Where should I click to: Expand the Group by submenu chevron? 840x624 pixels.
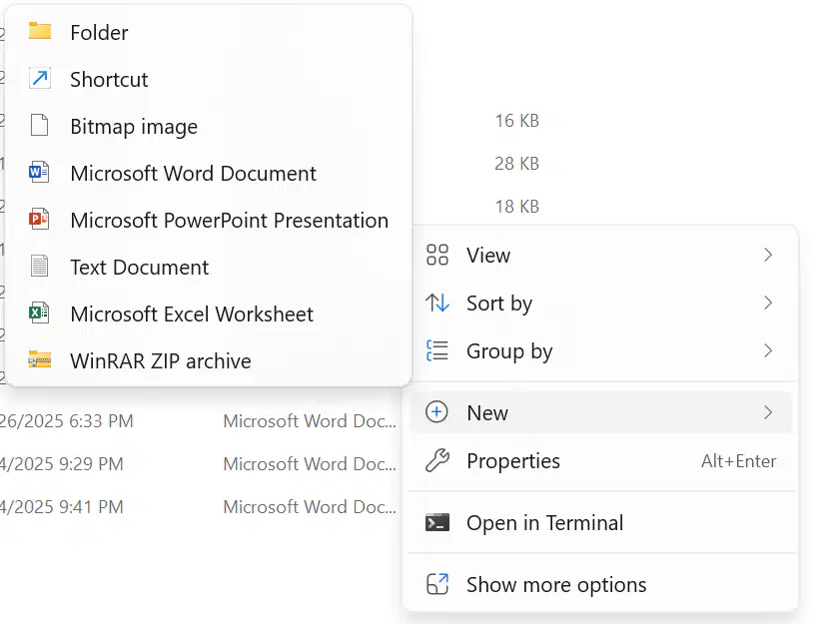768,350
